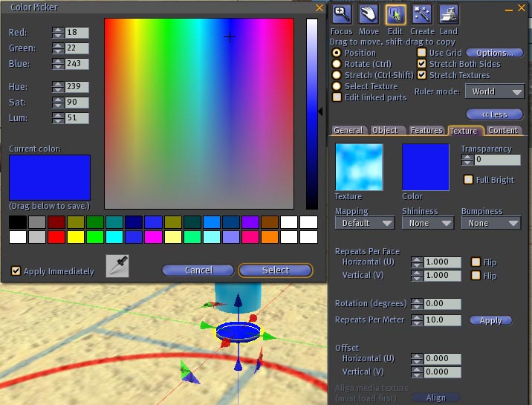The height and width of the screenshot is (405, 532).
Task: Switch to the Content tab
Action: point(503,130)
